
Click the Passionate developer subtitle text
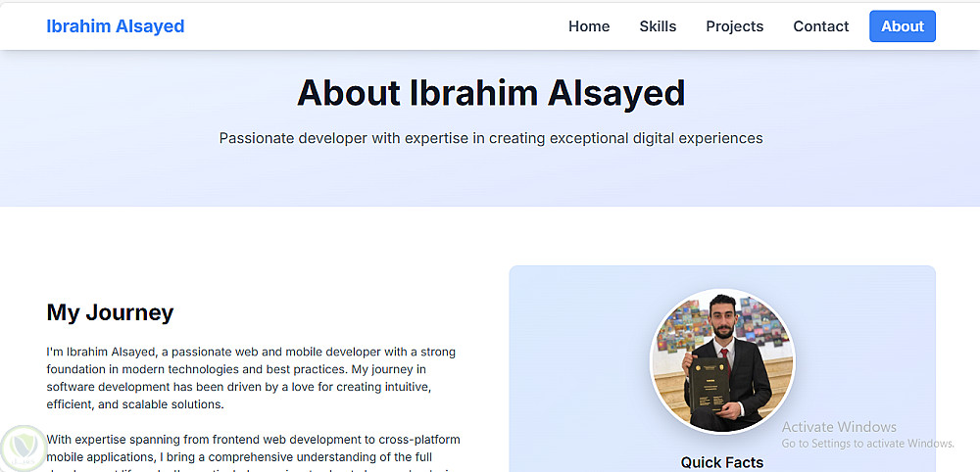tap(491, 138)
